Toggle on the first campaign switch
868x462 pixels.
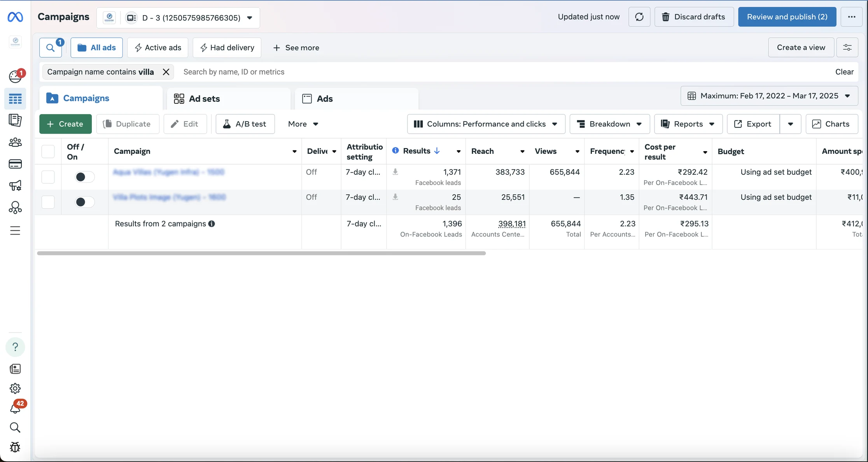[84, 177]
